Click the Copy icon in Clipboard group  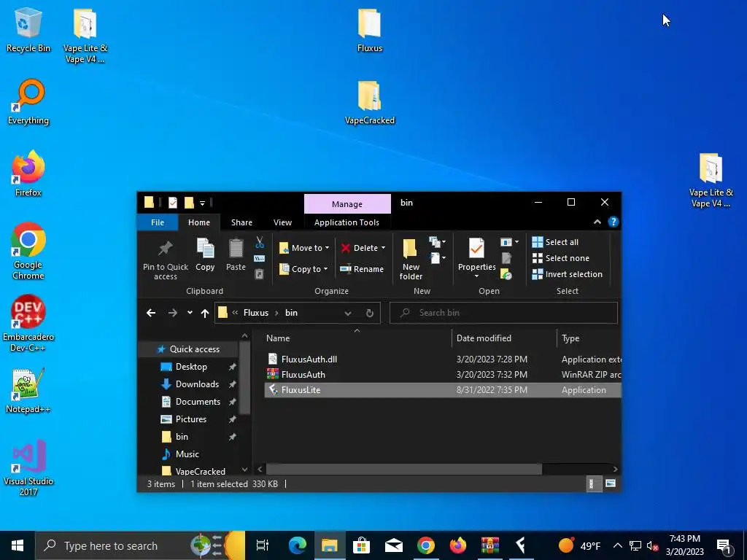205,249
